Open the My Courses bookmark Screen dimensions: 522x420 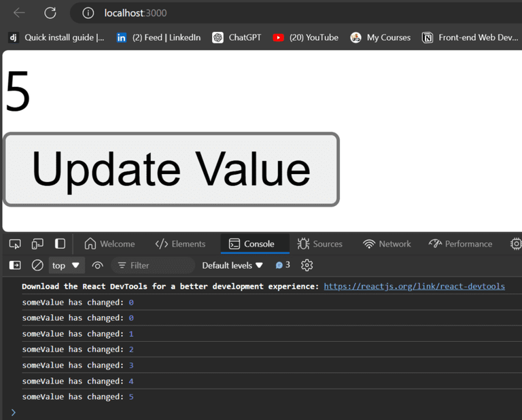pyautogui.click(x=380, y=37)
